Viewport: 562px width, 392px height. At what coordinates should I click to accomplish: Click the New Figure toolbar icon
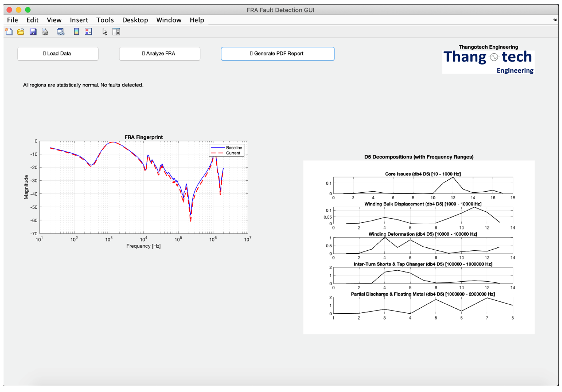9,32
